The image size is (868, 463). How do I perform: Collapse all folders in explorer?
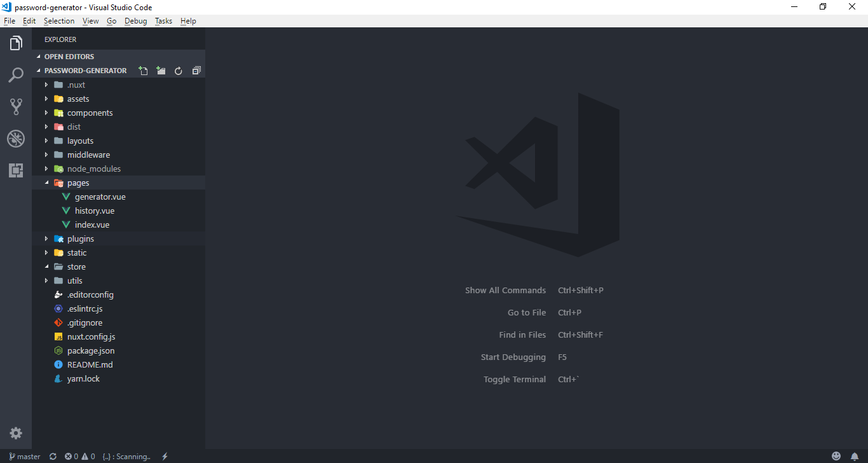pyautogui.click(x=196, y=71)
